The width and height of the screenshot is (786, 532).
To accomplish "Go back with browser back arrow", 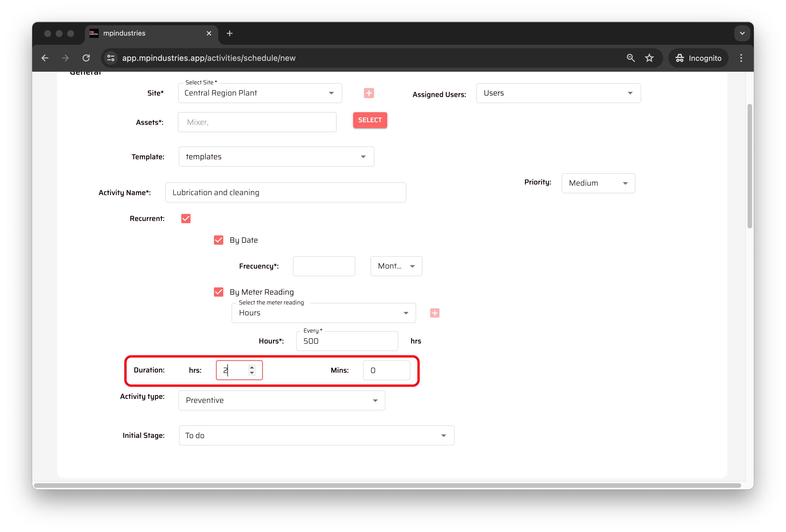I will pyautogui.click(x=45, y=58).
